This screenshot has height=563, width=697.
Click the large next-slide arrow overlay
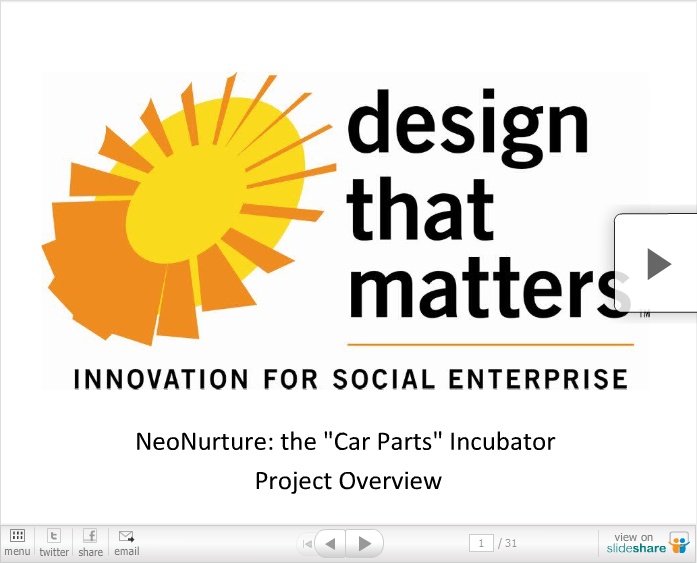coord(658,264)
